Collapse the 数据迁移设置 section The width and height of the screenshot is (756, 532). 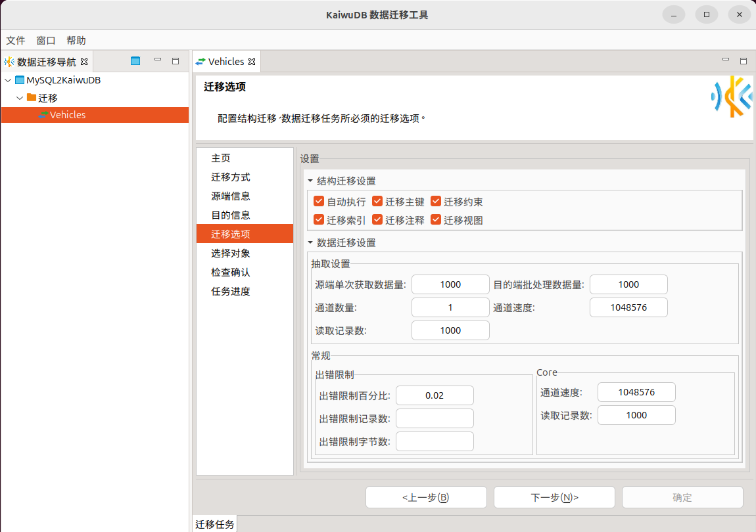click(x=310, y=242)
